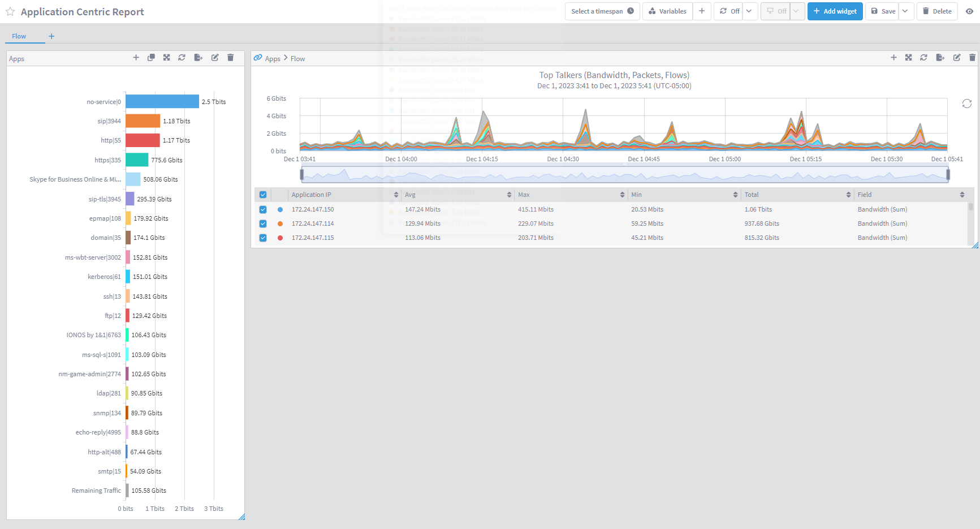The height and width of the screenshot is (529, 980).
Task: Click Apps in widget breadcrumb
Action: (x=273, y=59)
